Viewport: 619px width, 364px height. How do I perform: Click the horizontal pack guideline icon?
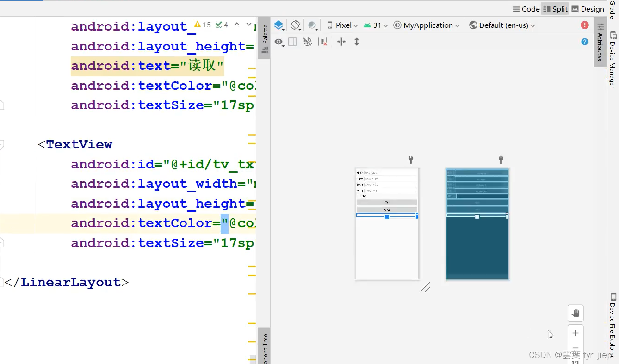pyautogui.click(x=341, y=42)
